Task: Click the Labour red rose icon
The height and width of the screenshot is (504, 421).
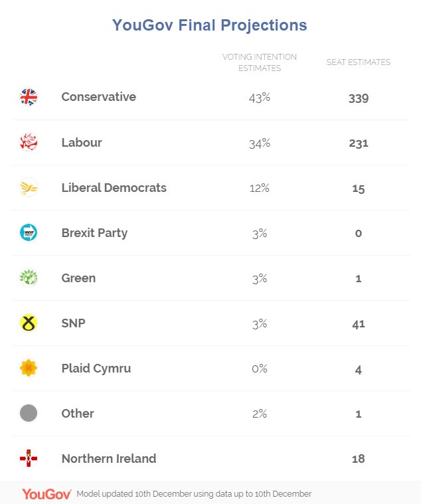Action: point(29,142)
